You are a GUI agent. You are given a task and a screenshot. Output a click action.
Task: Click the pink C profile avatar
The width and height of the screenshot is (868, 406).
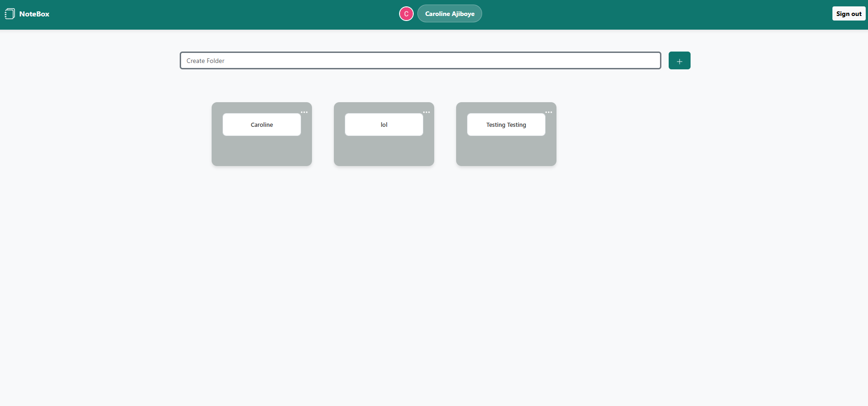[x=406, y=14]
